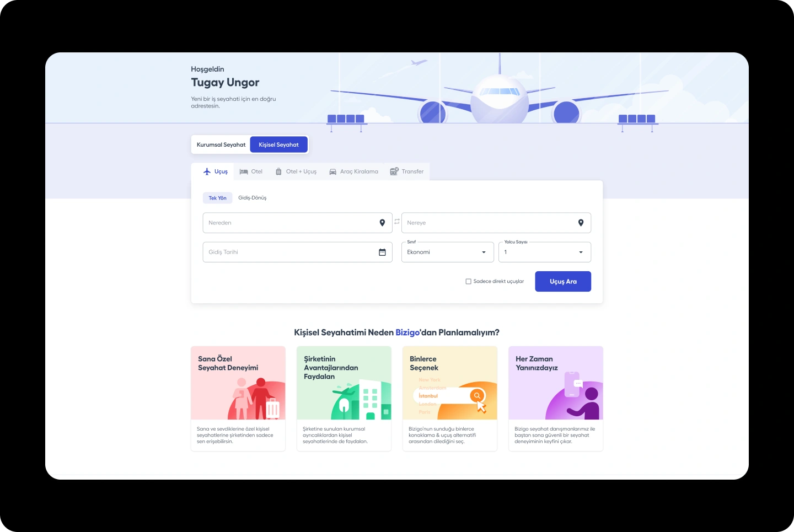Click the bed icon on Otel tab

(x=244, y=171)
